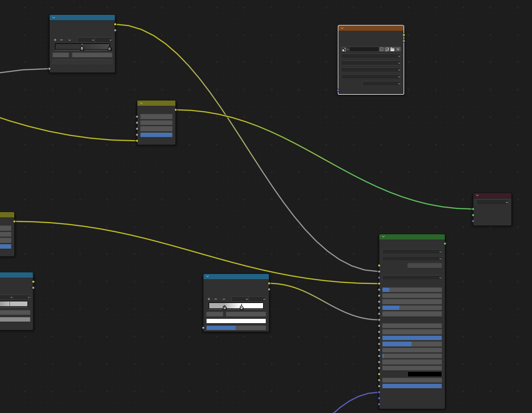Remove color stop in dark-gradient ramp node
Image resolution: width=532 pixels, height=413 pixels.
[x=61, y=40]
